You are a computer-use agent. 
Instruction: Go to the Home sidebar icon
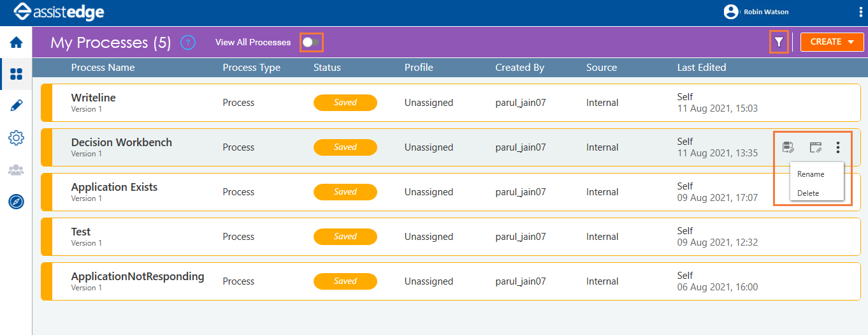point(16,43)
